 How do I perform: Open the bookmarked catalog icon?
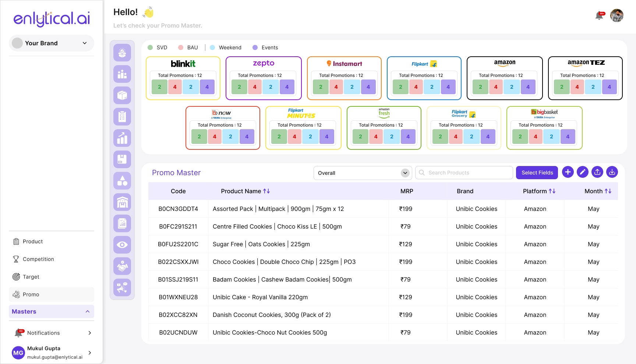[122, 159]
